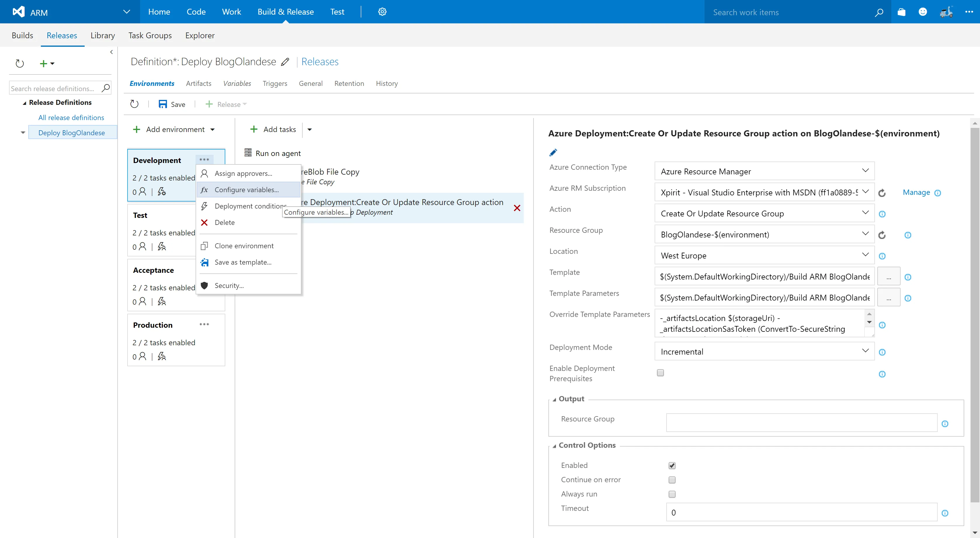Open the top-right ellipsis menu
The height and width of the screenshot is (538, 980).
pos(969,12)
